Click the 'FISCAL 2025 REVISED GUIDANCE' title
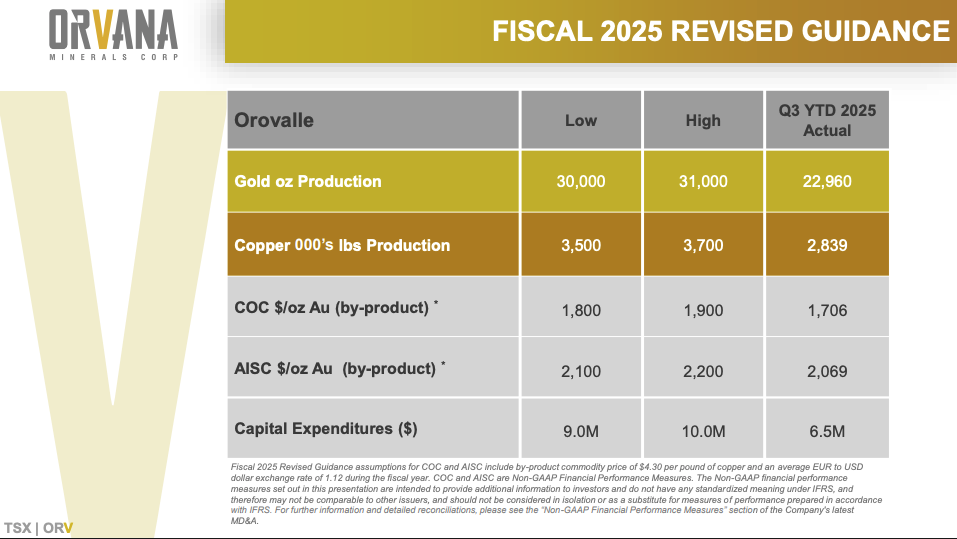 720,31
